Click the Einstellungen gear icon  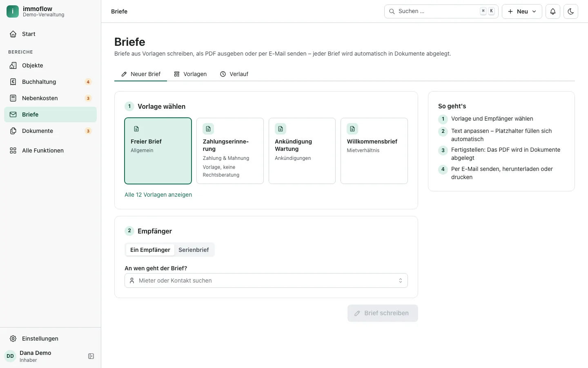click(x=13, y=339)
